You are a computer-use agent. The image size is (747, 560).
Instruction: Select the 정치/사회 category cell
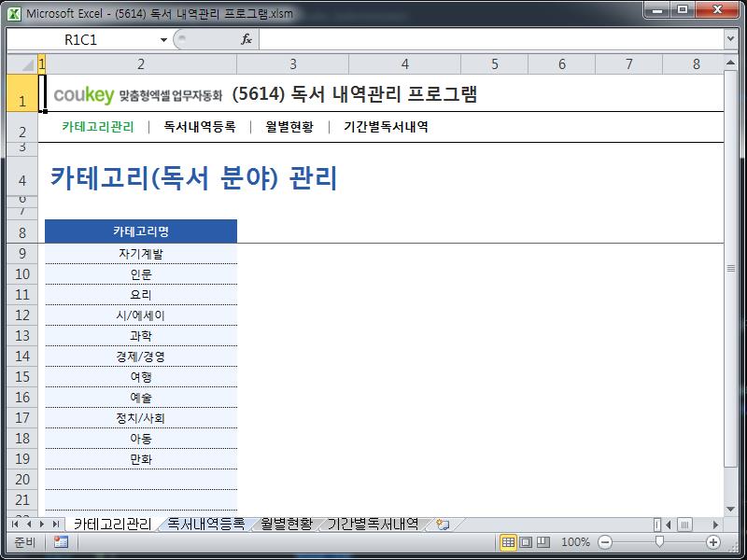[x=141, y=417]
